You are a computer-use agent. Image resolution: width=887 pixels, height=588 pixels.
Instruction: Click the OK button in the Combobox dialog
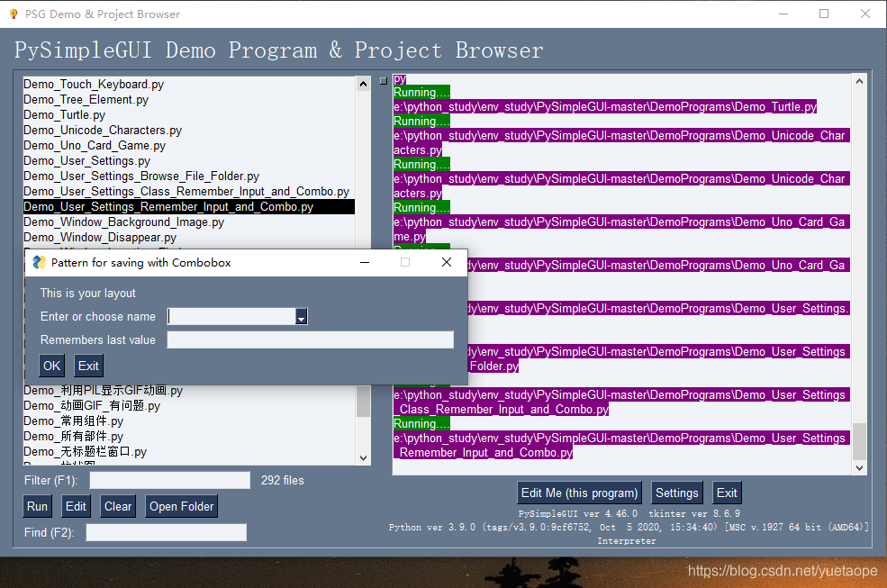point(51,366)
